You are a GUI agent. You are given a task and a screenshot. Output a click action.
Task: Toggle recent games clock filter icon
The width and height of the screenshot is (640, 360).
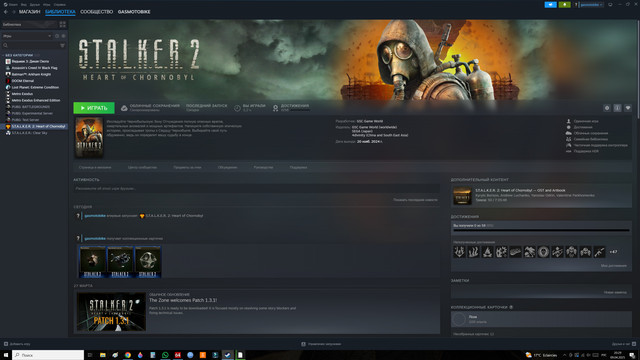click(x=57, y=36)
